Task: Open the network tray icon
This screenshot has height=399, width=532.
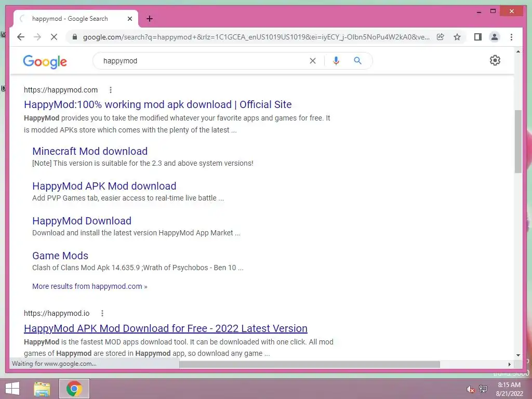Action: [483, 389]
